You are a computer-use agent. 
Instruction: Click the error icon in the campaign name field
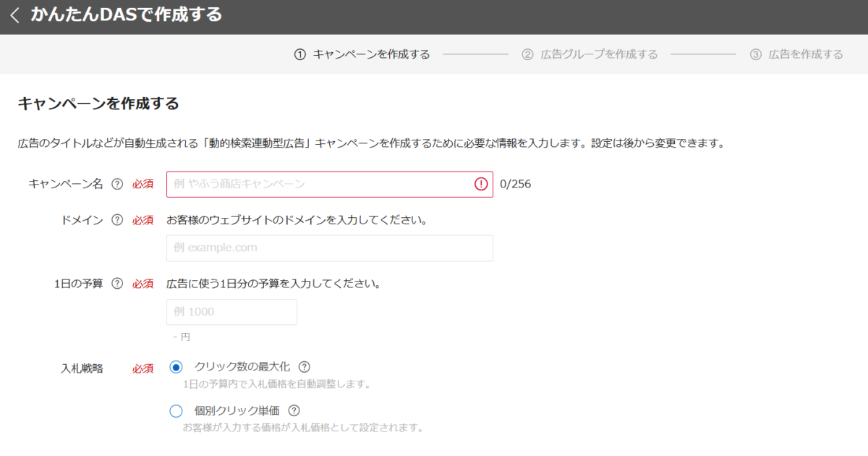click(x=481, y=184)
